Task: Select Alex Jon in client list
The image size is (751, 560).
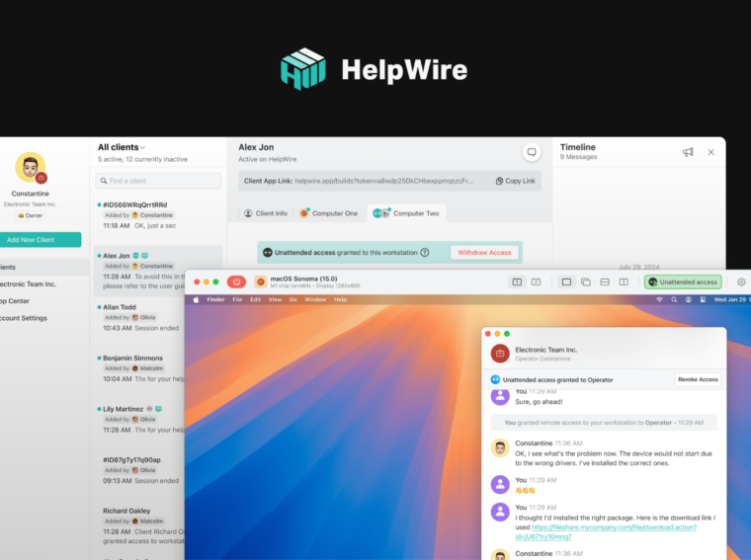Action: (x=158, y=271)
